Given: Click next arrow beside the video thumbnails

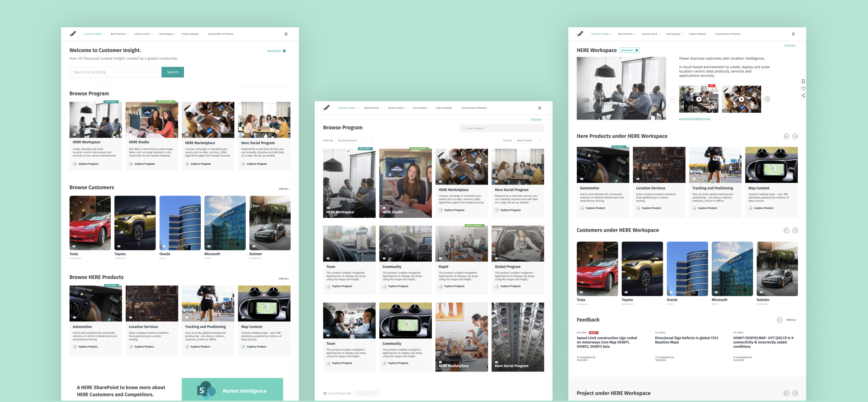Looking at the screenshot, I should coord(767,99).
